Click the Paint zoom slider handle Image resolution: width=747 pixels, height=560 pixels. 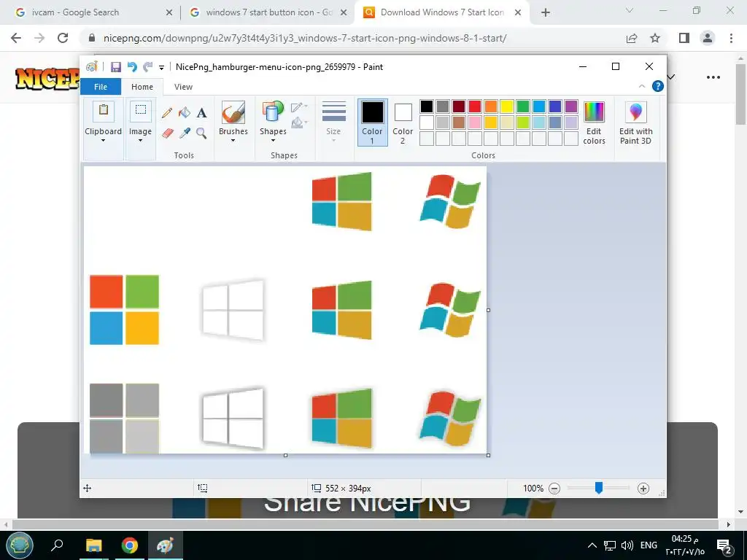point(599,488)
